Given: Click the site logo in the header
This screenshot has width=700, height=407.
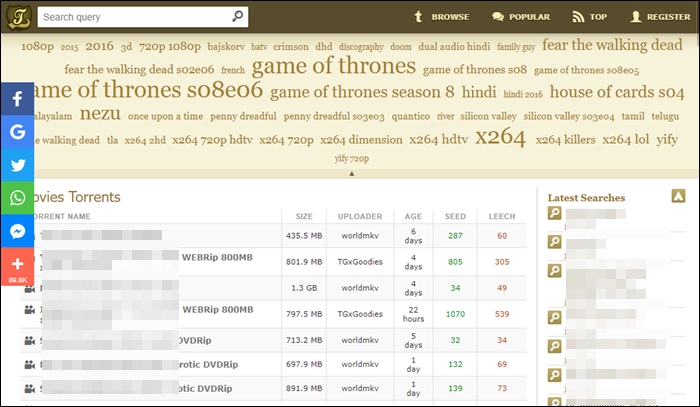Looking at the screenshot, I should point(19,17).
